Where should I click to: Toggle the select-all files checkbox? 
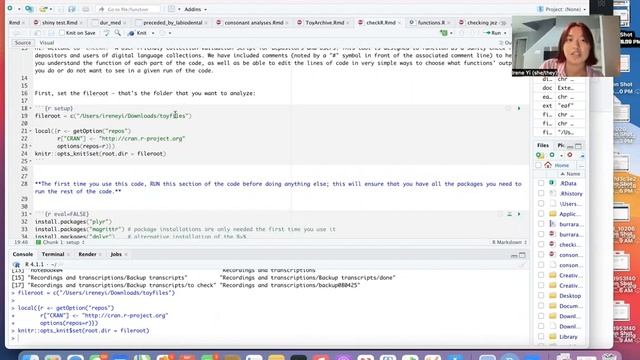click(x=538, y=165)
